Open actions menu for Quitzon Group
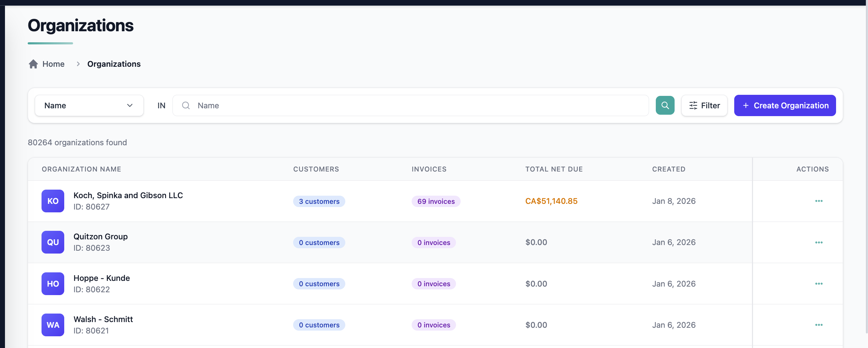 (x=819, y=243)
